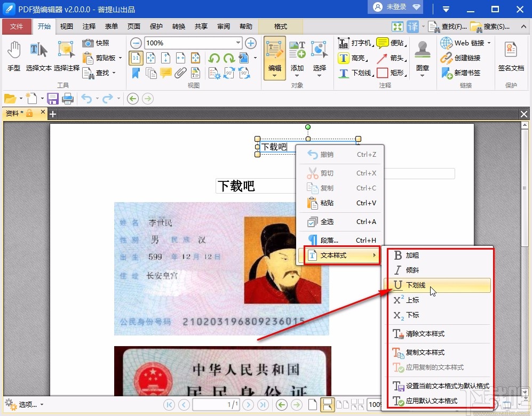Image resolution: width=532 pixels, height=416 pixels.
Task: Activate the 快照 (Snapshot) tool
Action: [x=94, y=43]
